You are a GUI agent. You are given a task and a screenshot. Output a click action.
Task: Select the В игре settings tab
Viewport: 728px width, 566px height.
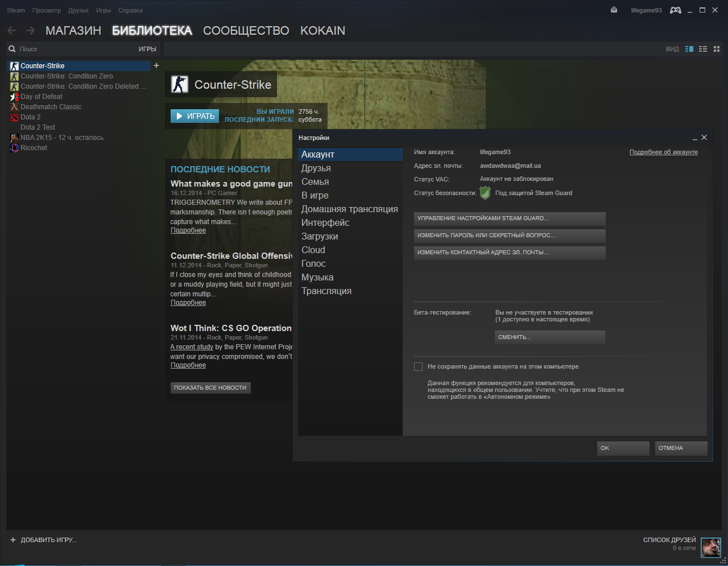coord(350,196)
